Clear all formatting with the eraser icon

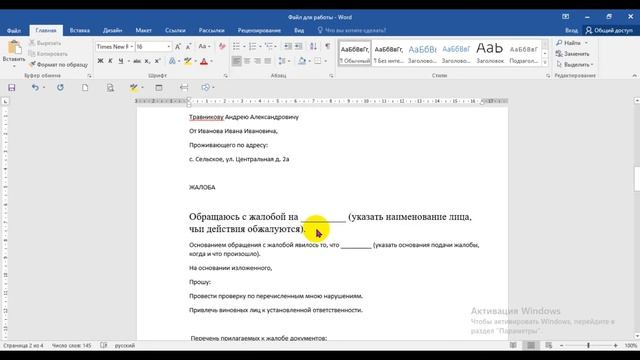(x=222, y=47)
